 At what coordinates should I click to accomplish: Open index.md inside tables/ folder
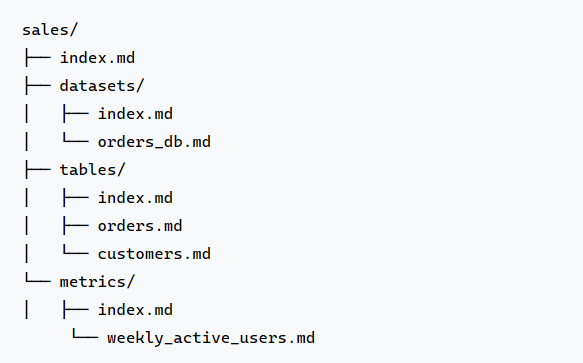click(x=135, y=198)
